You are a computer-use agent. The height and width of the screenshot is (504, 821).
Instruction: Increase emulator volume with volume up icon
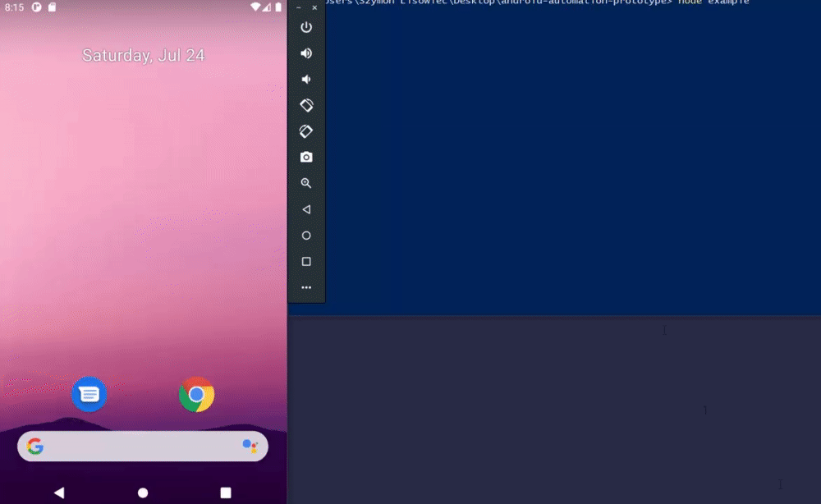pyautogui.click(x=306, y=53)
